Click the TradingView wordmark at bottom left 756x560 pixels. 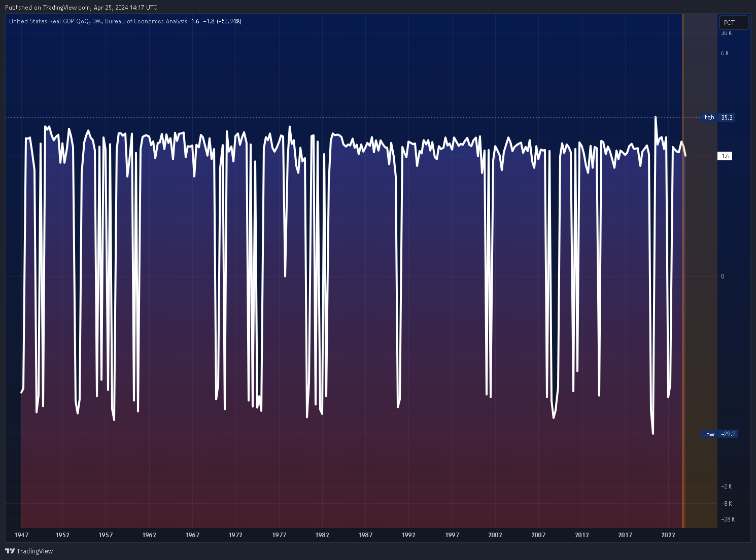click(35, 551)
